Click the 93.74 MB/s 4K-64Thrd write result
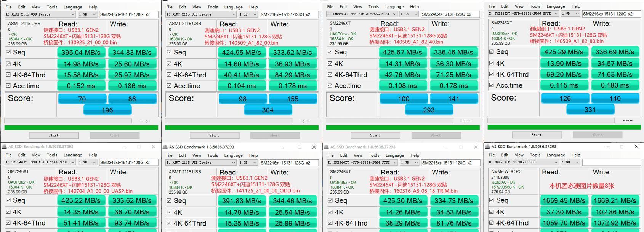The image size is (644, 232). (x=132, y=223)
